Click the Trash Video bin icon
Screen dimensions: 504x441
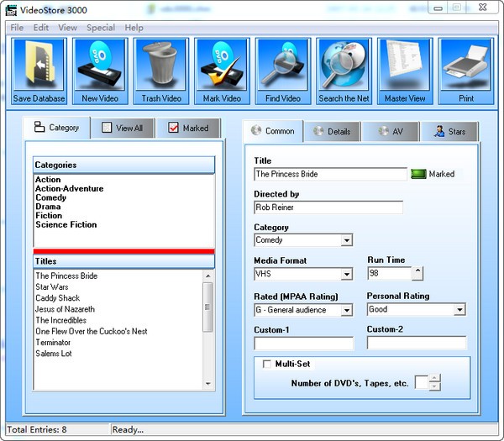coord(161,66)
